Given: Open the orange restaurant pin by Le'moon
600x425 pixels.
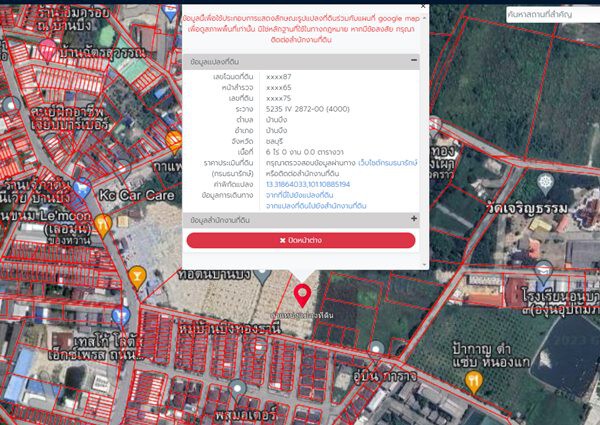Looking at the screenshot, I should click(x=103, y=225).
